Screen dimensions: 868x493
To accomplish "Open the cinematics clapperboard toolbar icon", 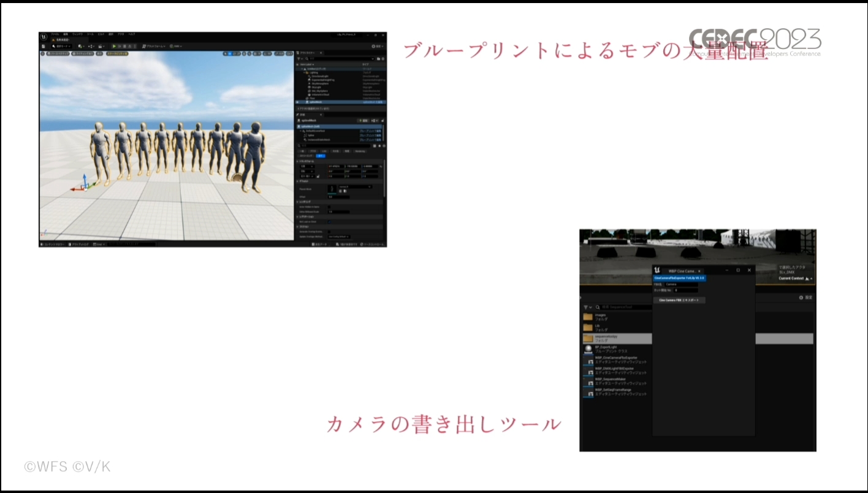I will click(101, 46).
